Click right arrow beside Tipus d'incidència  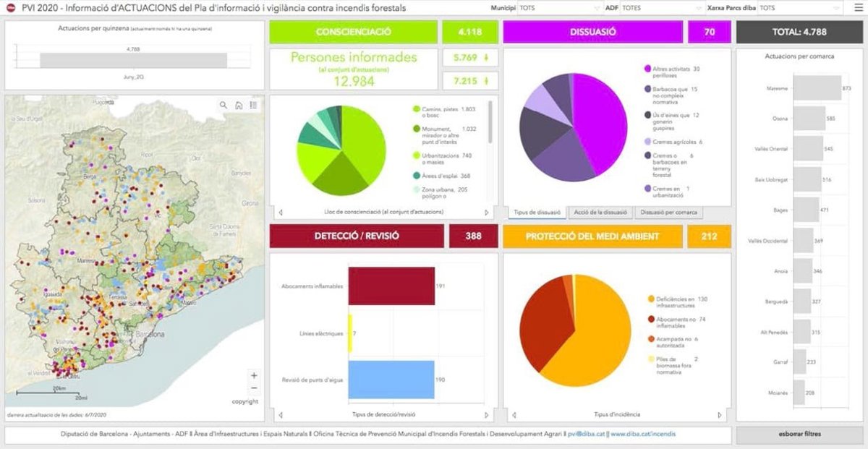[x=720, y=415]
